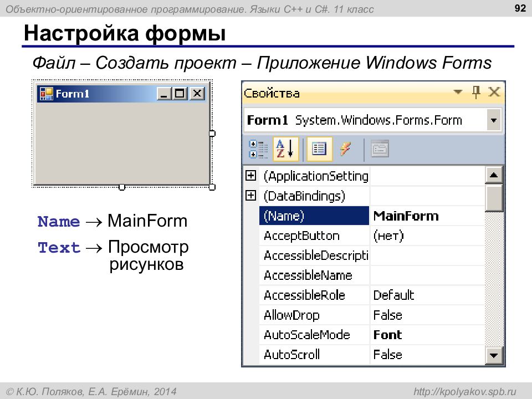Viewport: 532px width, 399px height.
Task: Select the AllowDrop property
Action: click(314, 315)
